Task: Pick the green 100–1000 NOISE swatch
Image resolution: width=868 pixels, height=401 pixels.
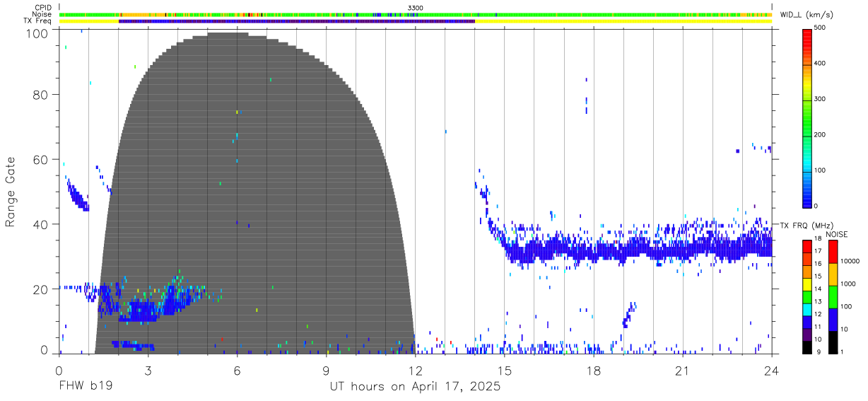Action: pyautogui.click(x=833, y=296)
